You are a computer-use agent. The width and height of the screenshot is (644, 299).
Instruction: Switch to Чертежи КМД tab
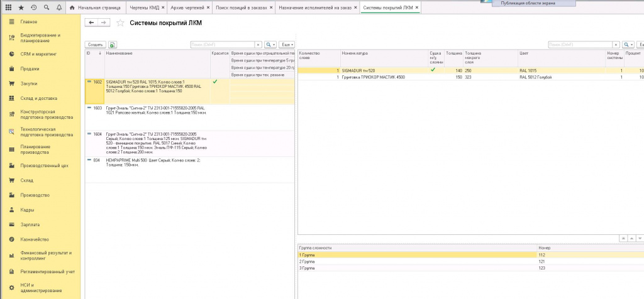144,8
